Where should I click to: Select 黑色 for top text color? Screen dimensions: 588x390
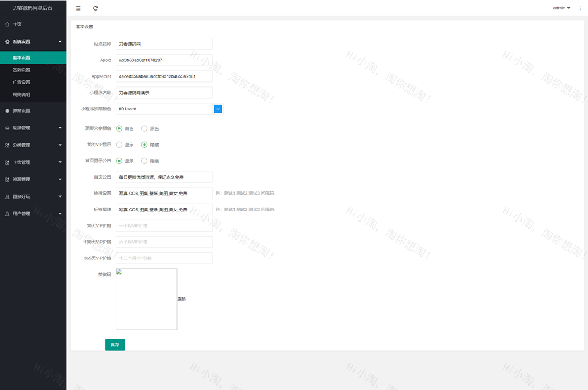coord(144,128)
